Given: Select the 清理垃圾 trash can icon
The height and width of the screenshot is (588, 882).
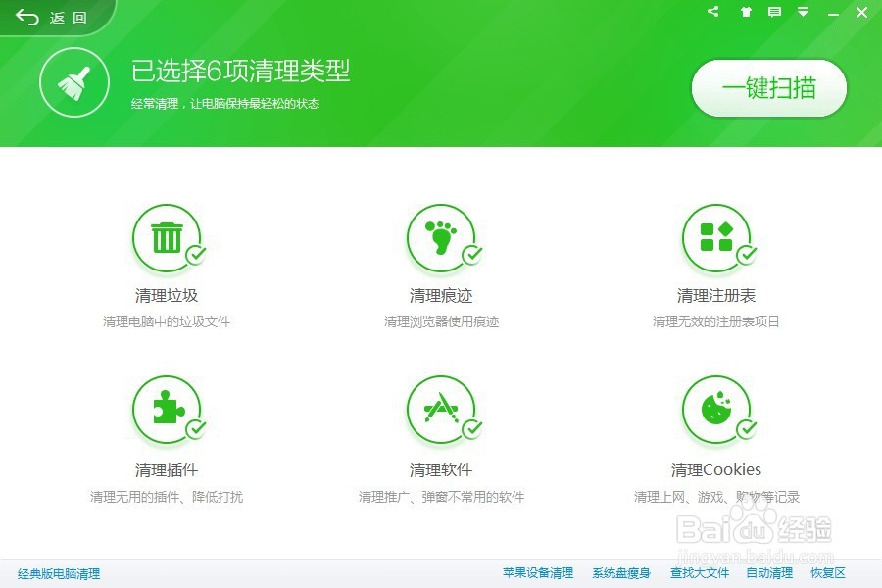Looking at the screenshot, I should pos(167,235).
